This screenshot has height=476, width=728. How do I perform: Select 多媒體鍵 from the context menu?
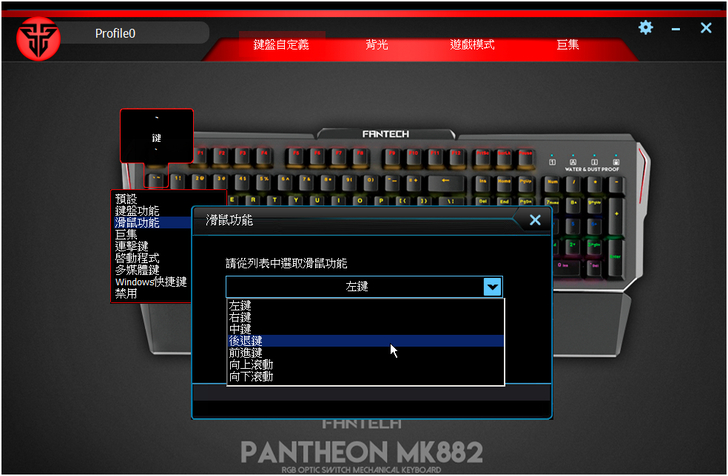tap(137, 270)
